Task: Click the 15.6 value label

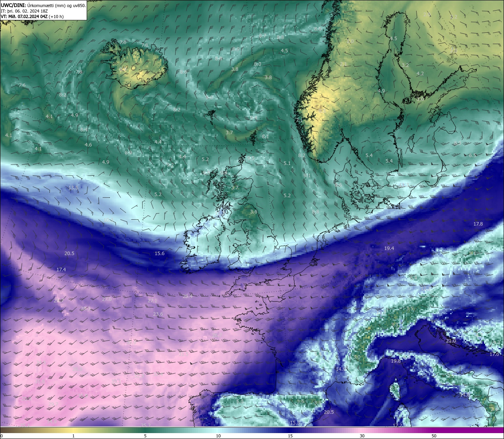Action: (159, 253)
